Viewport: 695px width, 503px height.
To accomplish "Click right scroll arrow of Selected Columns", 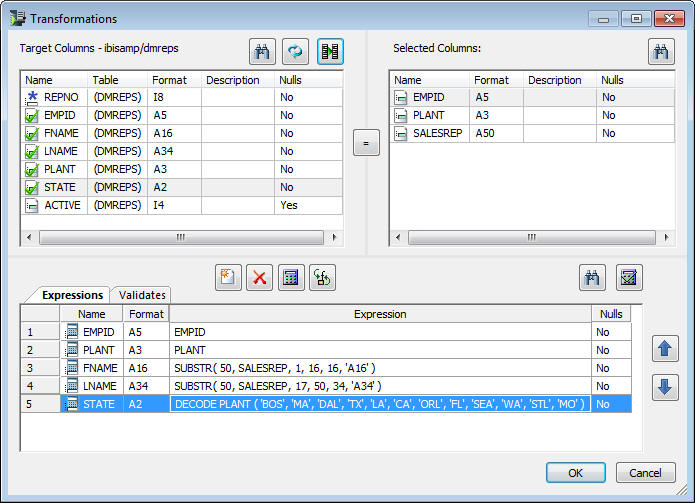I will click(667, 238).
